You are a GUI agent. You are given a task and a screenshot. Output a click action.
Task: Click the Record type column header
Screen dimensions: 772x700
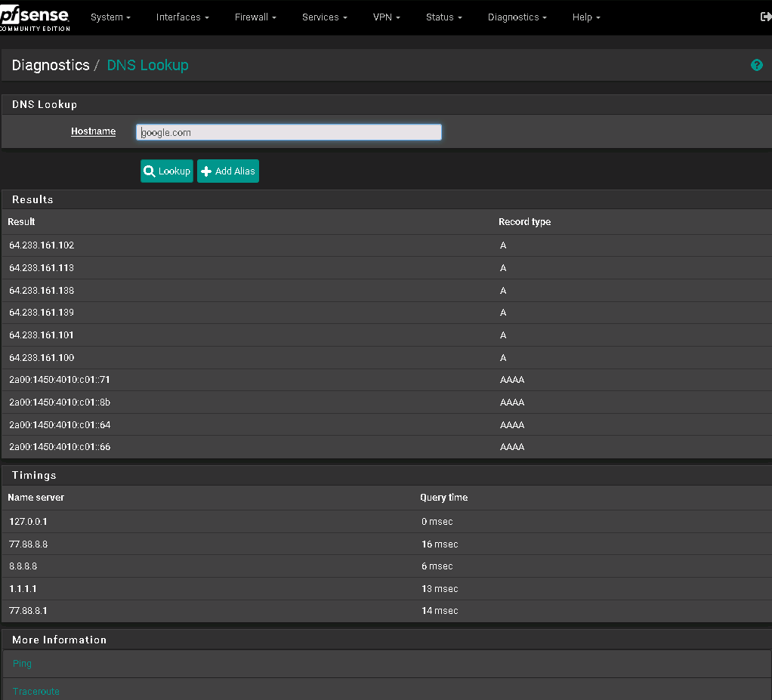coord(524,222)
